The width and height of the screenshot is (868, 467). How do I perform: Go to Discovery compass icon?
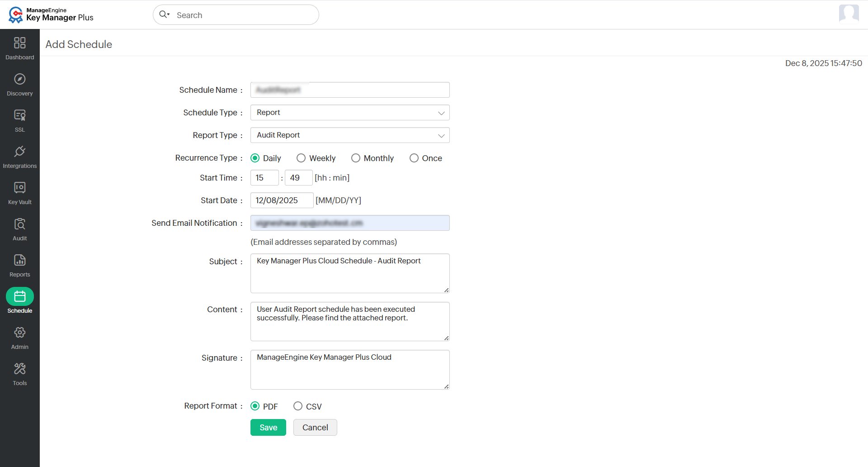tap(20, 79)
